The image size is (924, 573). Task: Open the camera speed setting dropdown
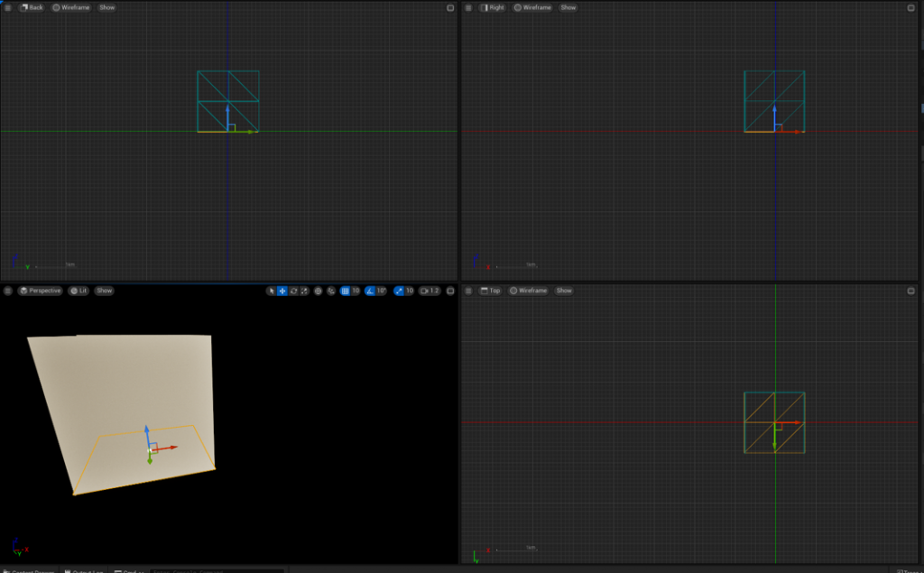(x=430, y=291)
